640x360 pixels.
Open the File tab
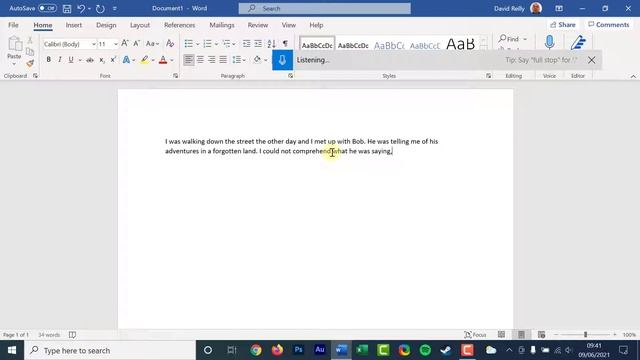point(13,25)
